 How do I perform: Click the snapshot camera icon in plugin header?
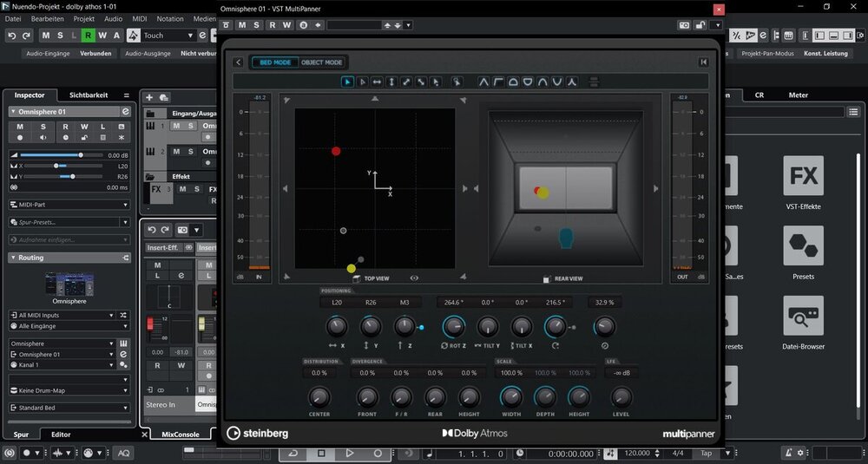pos(684,25)
